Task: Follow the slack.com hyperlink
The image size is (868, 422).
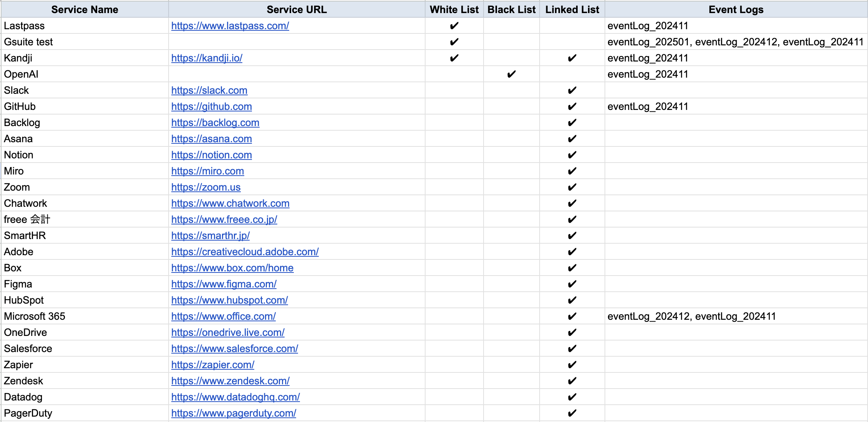Action: pos(209,90)
